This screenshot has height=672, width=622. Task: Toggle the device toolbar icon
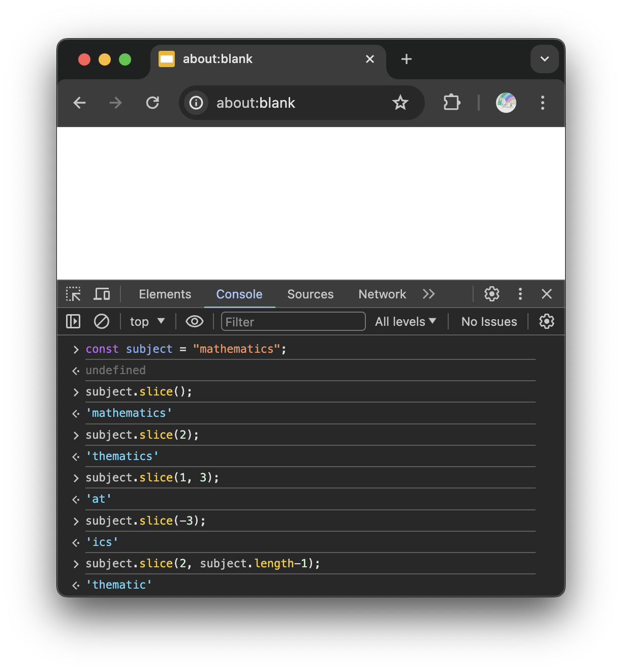(102, 294)
